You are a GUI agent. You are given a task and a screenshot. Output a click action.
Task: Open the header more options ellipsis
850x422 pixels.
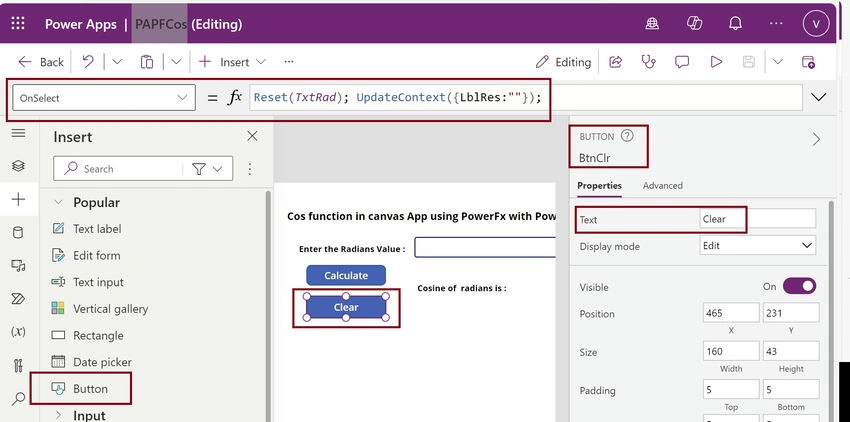pyautogui.click(x=776, y=23)
